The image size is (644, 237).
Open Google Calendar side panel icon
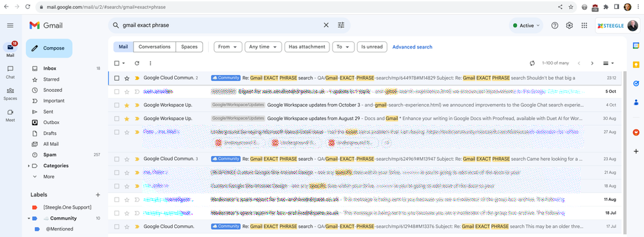click(x=636, y=46)
